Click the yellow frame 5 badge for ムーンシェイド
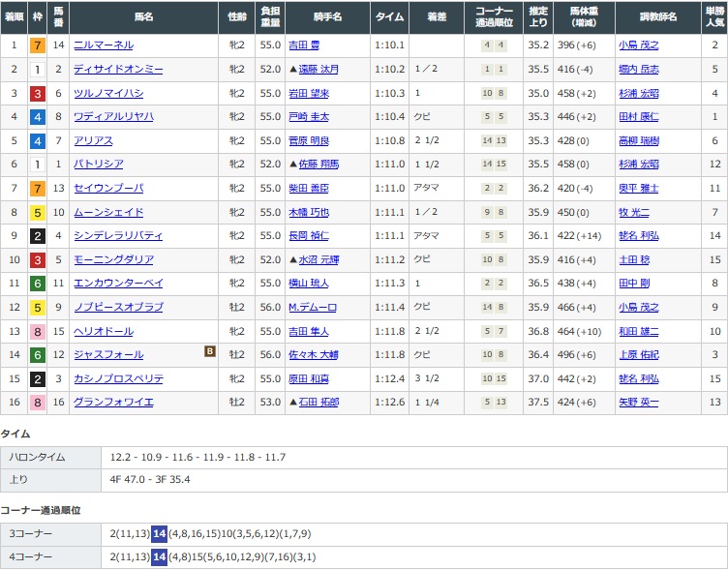 (37, 212)
